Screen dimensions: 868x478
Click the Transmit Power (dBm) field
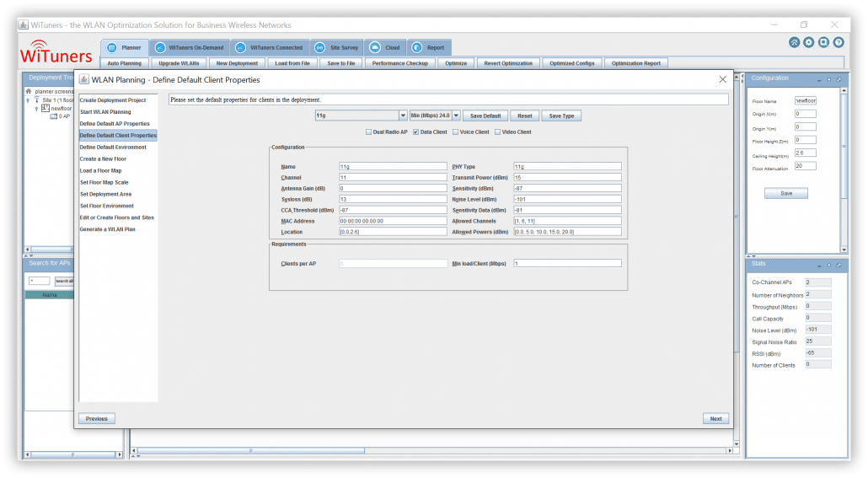[567, 177]
